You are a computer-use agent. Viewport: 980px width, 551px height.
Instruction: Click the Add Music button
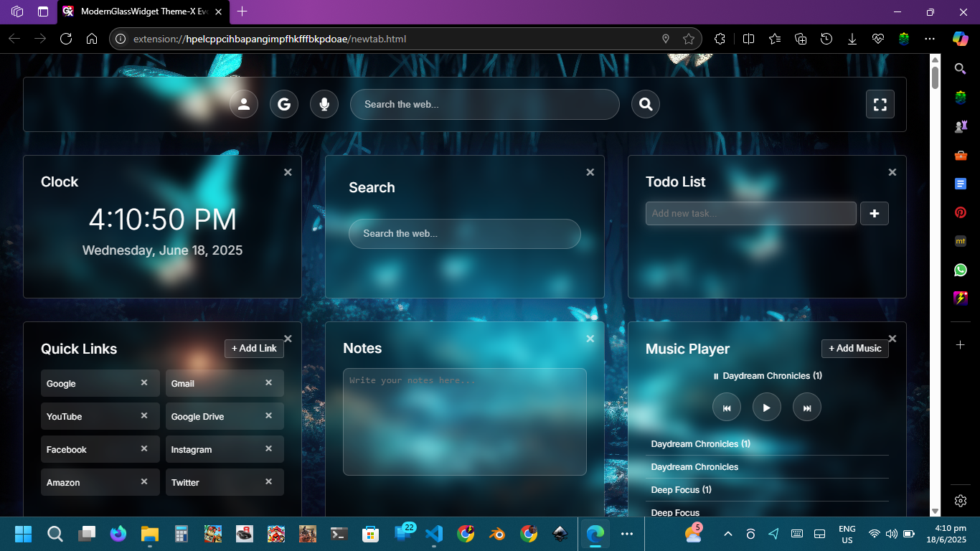pos(854,348)
